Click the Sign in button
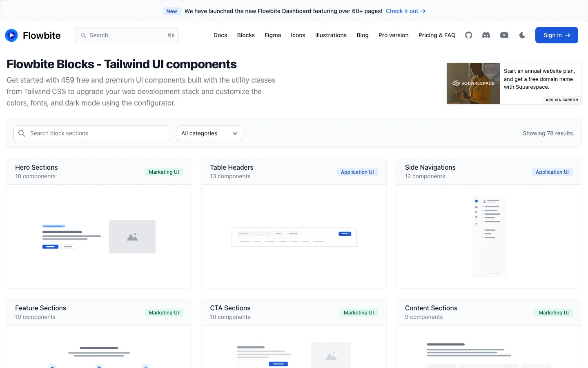588x368 pixels. pos(557,35)
